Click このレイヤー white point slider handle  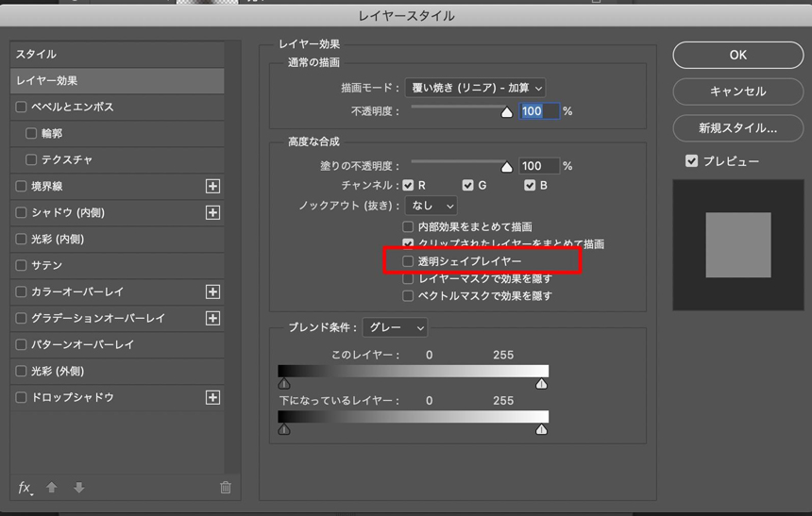pos(542,384)
